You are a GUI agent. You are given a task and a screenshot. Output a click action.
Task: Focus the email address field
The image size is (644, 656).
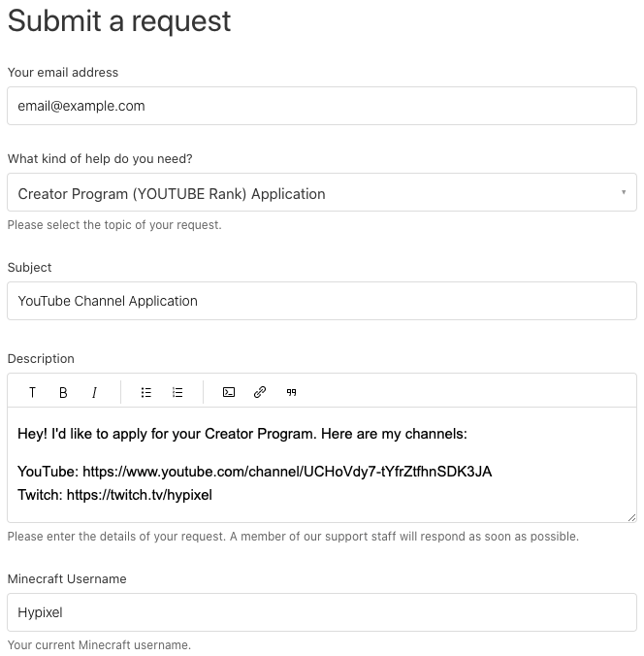tap(322, 106)
